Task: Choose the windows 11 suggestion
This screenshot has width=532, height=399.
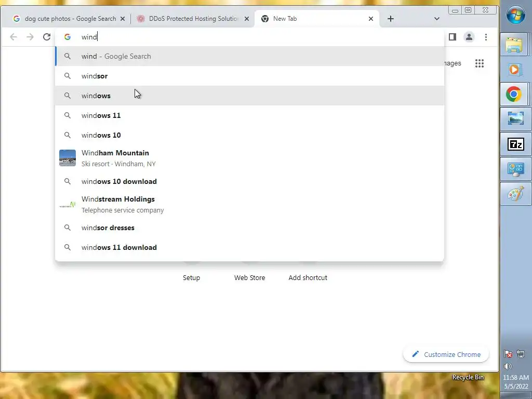Action: coord(249,115)
